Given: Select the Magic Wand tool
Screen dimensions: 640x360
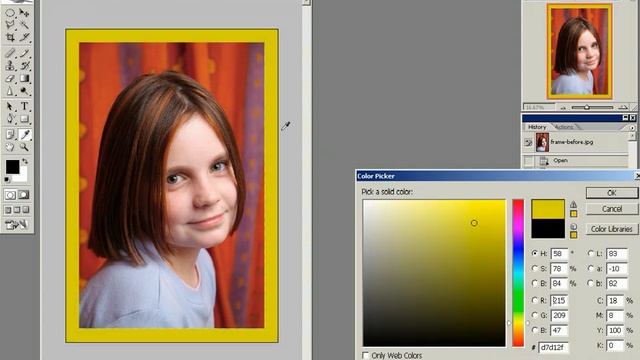Looking at the screenshot, I should (24, 25).
